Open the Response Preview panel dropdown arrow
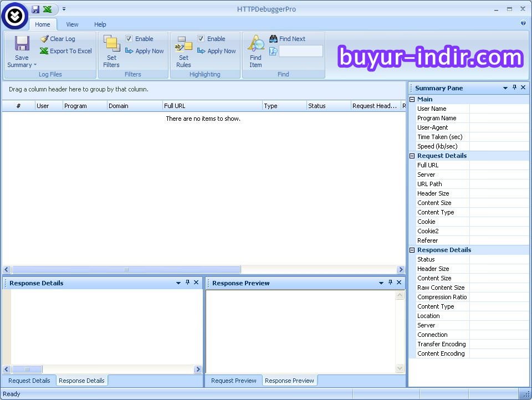Image resolution: width=532 pixels, height=400 pixels. (381, 283)
